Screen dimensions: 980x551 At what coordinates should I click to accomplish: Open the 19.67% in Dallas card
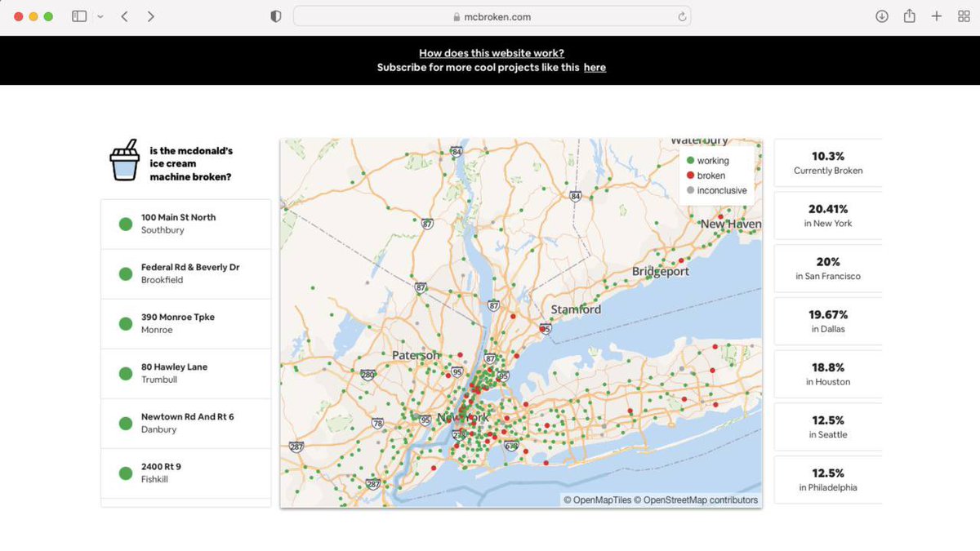(828, 321)
